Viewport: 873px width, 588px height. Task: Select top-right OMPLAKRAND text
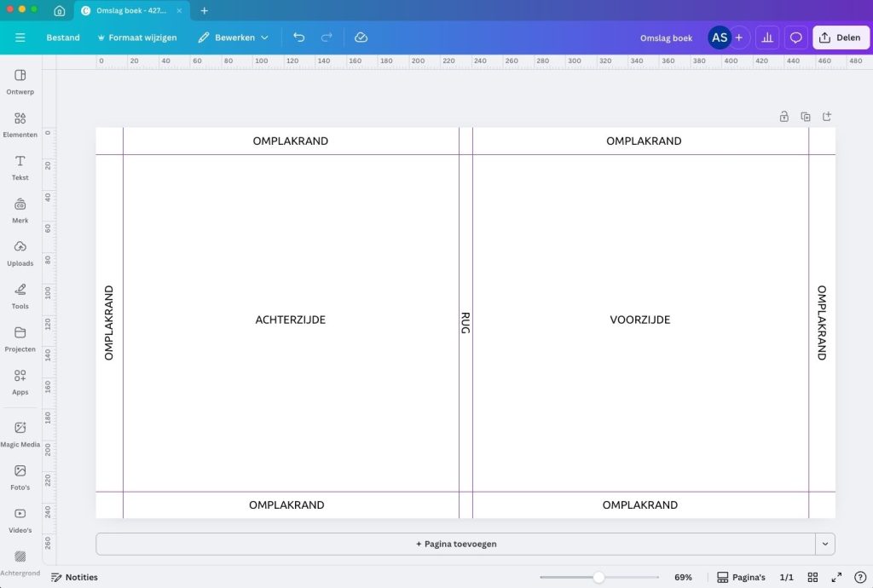[644, 141]
